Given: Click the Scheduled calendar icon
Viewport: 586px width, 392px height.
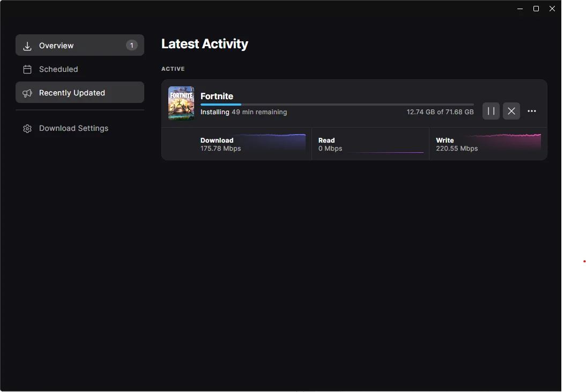Looking at the screenshot, I should pyautogui.click(x=27, y=70).
